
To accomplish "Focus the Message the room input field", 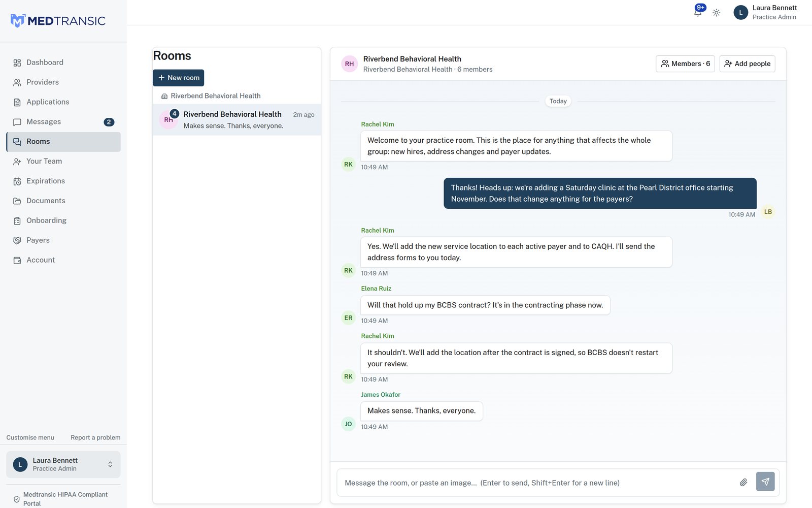I will (538, 483).
